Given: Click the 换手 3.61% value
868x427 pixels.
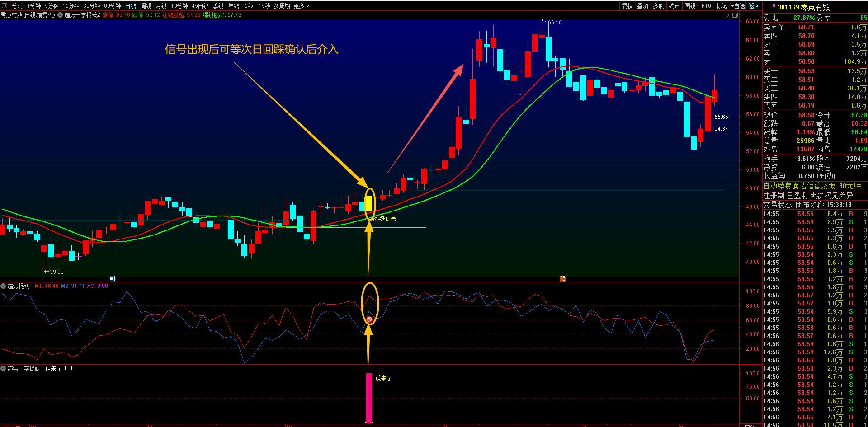Looking at the screenshot, I should (x=806, y=159).
